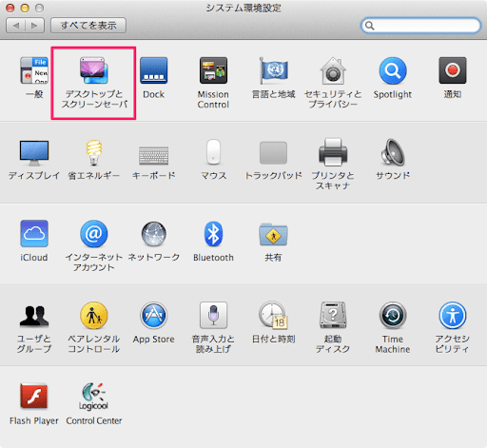Viewport: 487px width, 448px height.
Task: Open the Bluetooth preferences icon
Action: coord(213,234)
